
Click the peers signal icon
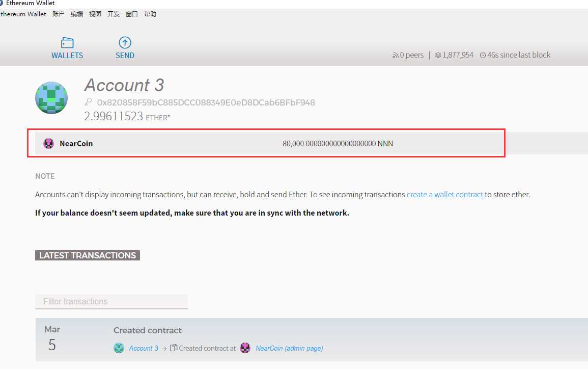[x=395, y=56]
